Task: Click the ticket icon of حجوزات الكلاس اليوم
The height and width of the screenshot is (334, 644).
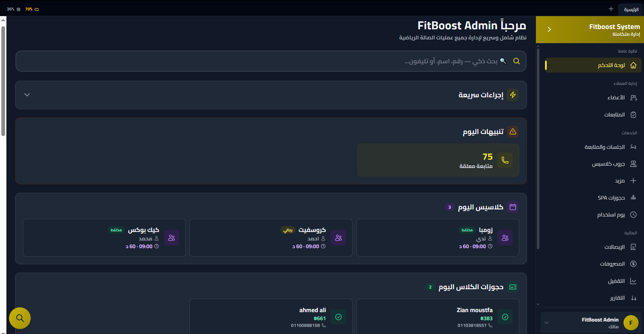Action: click(513, 287)
